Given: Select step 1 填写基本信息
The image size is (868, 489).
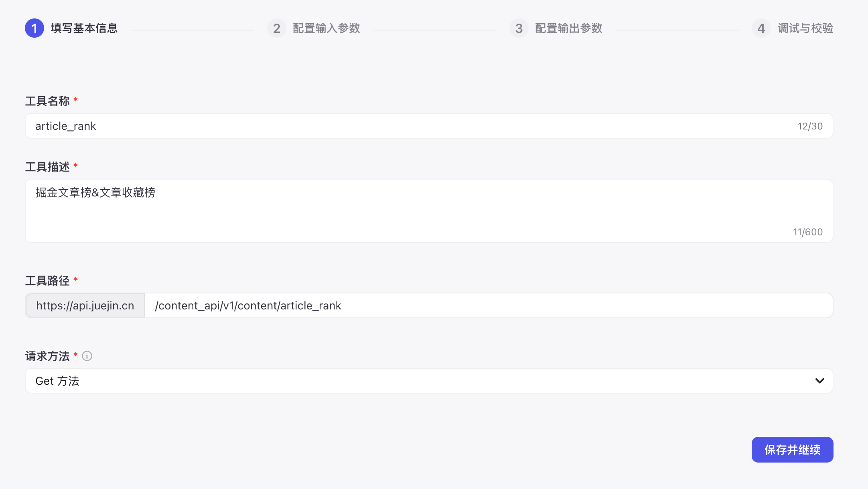Looking at the screenshot, I should tap(71, 28).
